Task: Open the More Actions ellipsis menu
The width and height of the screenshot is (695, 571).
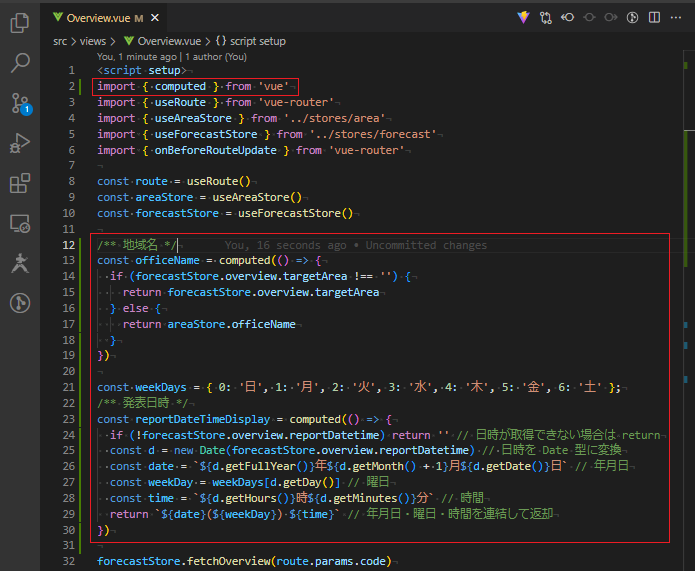Action: [x=676, y=17]
